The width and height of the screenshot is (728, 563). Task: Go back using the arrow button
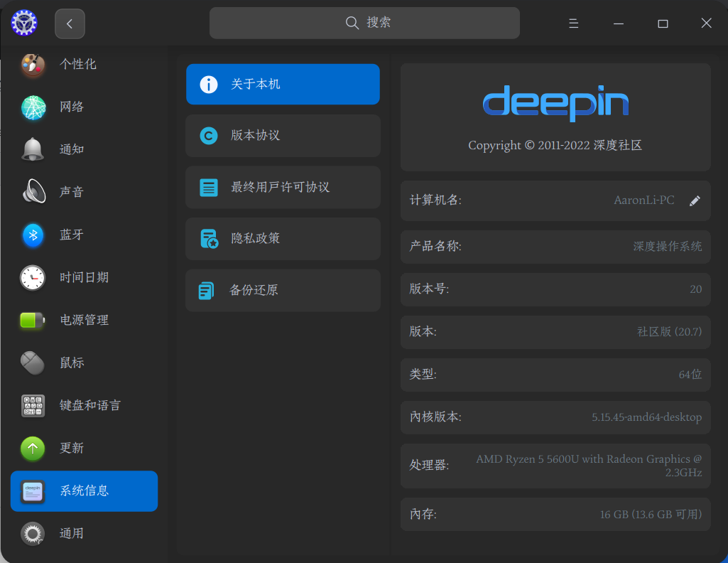pyautogui.click(x=70, y=23)
